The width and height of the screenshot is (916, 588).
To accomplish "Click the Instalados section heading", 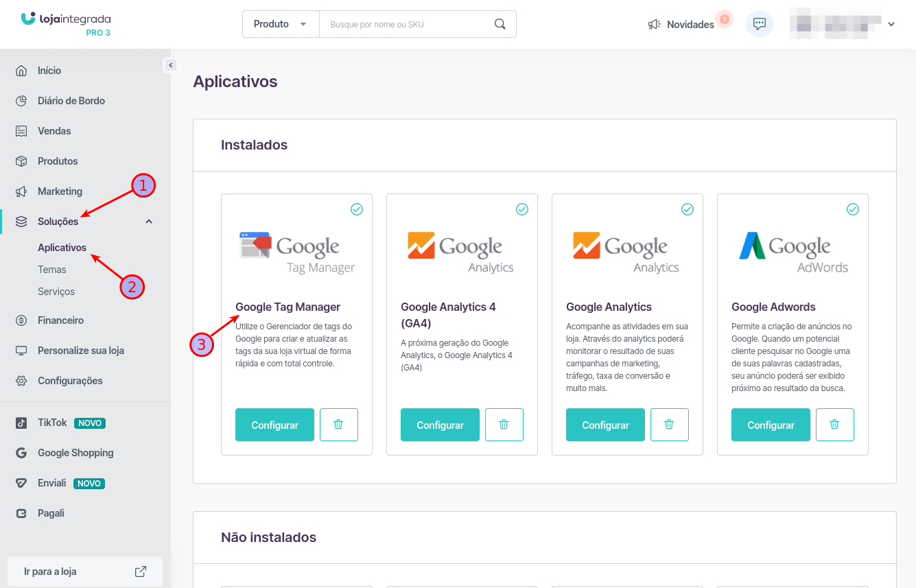I will [x=254, y=145].
